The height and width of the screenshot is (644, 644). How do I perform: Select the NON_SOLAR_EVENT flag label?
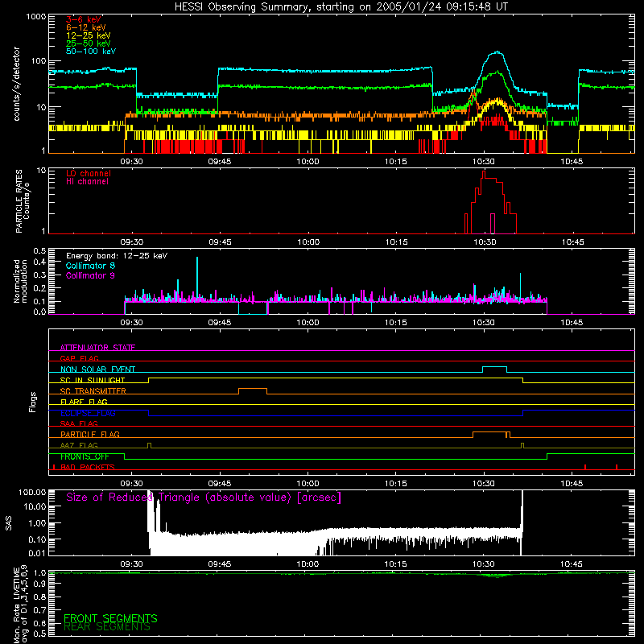point(97,369)
